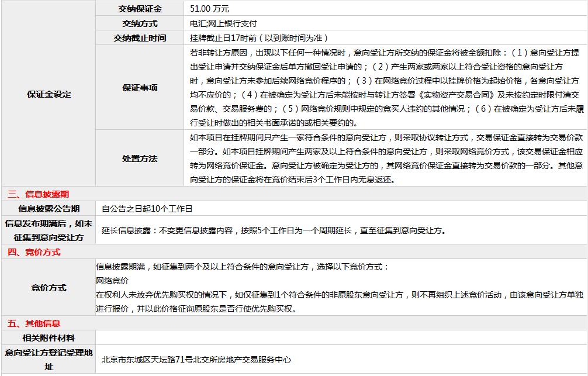Select the 相关附件材料 label cell
The width and height of the screenshot is (588, 376).
[49, 338]
